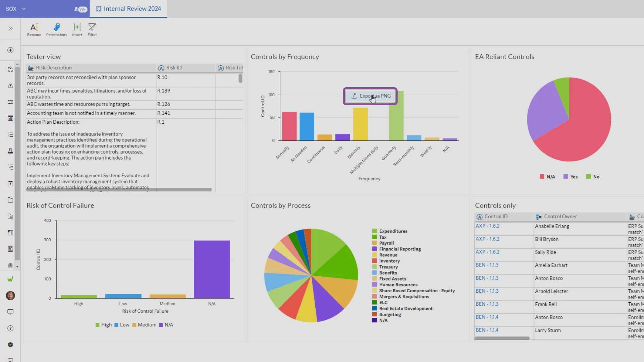644x362 pixels.
Task: Select the Internal Review 2024 tab
Action: 128,9
